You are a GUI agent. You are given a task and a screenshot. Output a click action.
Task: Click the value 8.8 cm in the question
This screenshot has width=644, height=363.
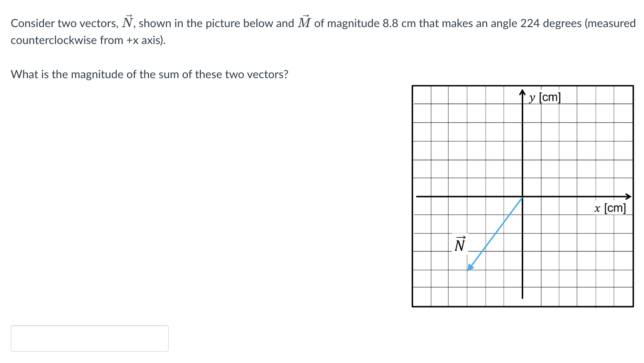point(398,24)
